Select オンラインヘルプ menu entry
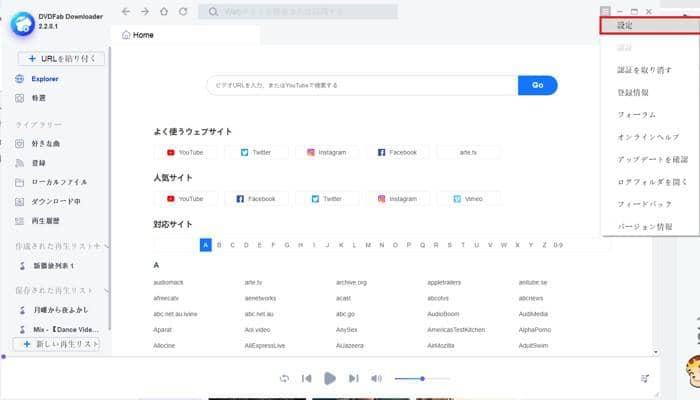This screenshot has height=400, width=700. point(650,137)
